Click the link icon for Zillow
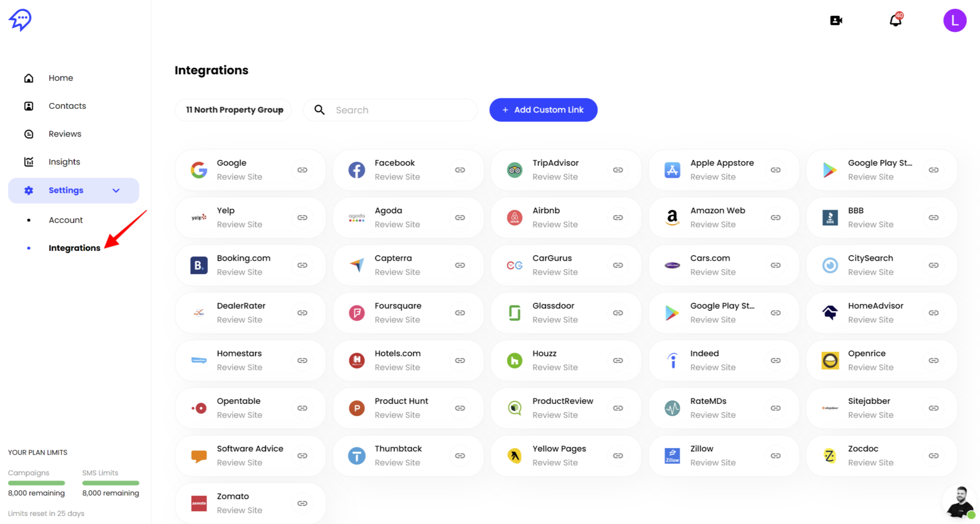Screen dimensions: 980x524 click(x=775, y=456)
